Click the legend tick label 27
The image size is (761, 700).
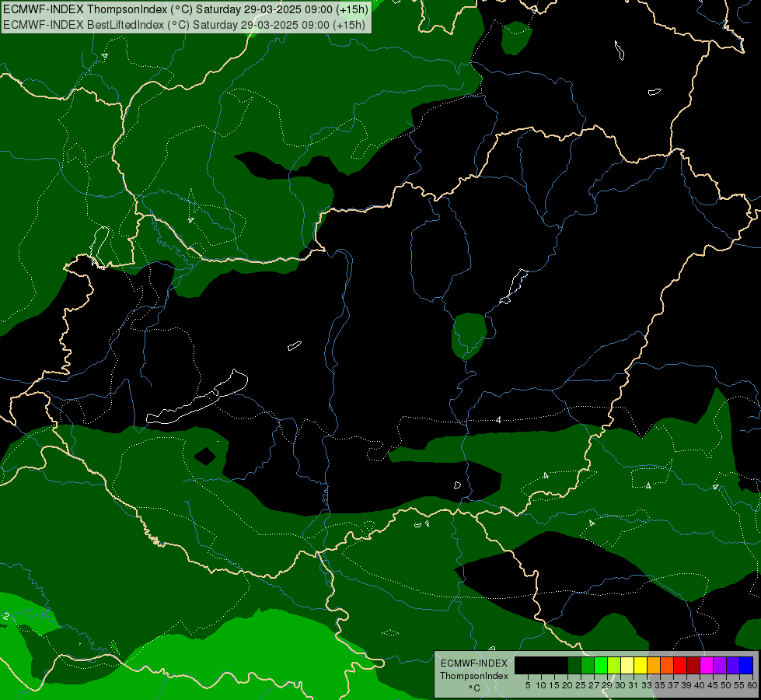[x=594, y=685]
